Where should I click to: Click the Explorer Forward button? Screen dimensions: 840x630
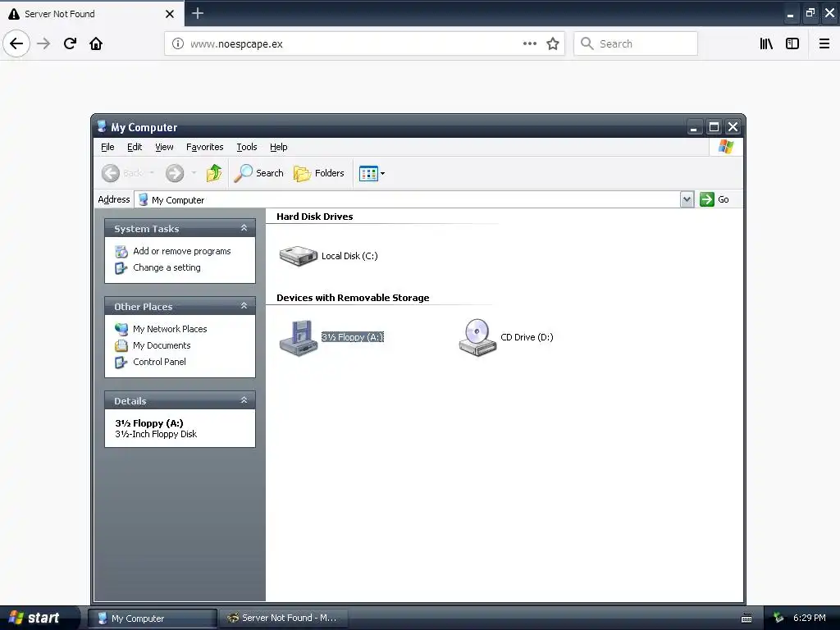(x=175, y=173)
